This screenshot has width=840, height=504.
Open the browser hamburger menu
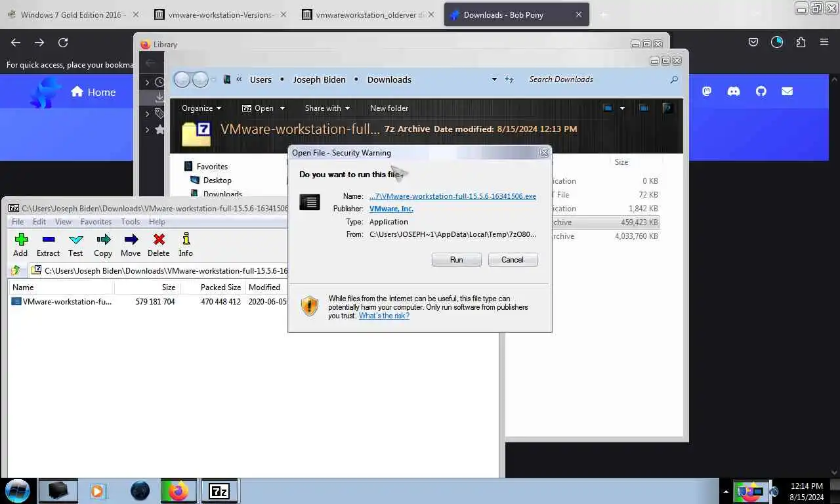[x=824, y=42]
